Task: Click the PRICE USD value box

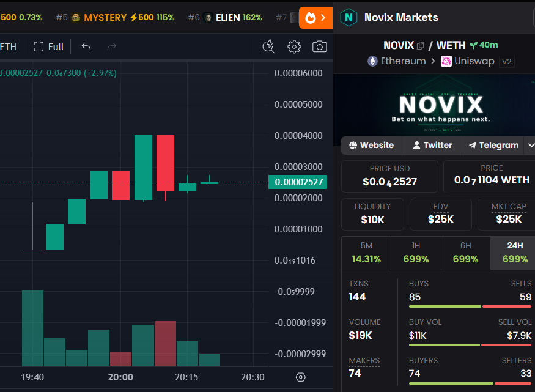Action: click(389, 177)
